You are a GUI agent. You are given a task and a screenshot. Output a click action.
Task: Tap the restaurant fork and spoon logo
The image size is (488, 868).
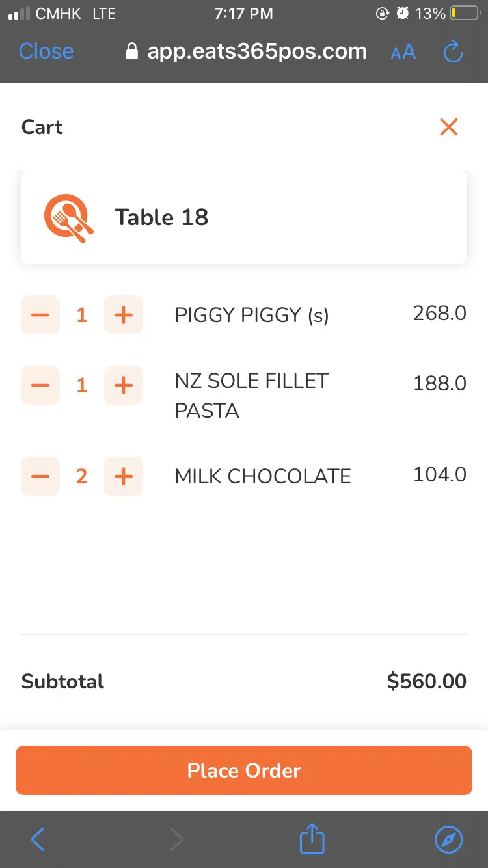pyautogui.click(x=68, y=218)
